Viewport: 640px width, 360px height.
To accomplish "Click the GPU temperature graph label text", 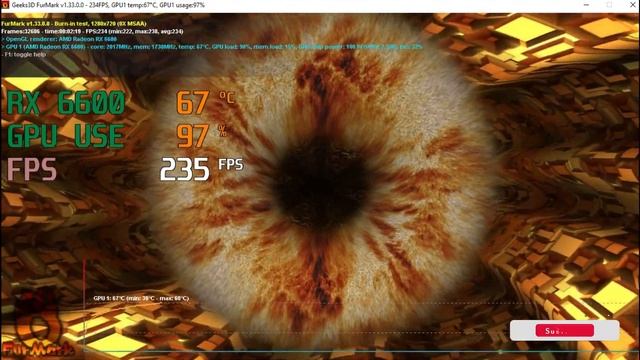I will pos(141,298).
